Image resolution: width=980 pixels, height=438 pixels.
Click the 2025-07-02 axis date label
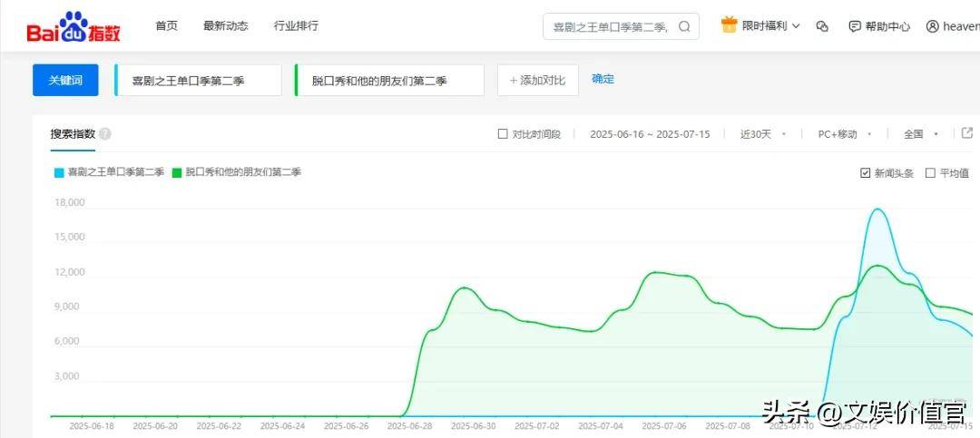(536, 426)
